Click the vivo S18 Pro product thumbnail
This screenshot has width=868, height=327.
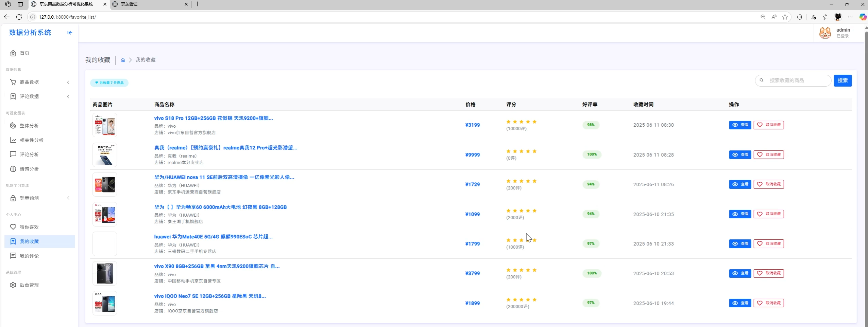105,125
